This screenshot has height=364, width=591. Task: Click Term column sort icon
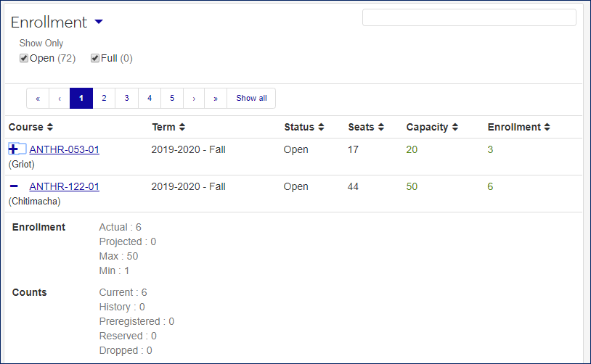(x=182, y=128)
